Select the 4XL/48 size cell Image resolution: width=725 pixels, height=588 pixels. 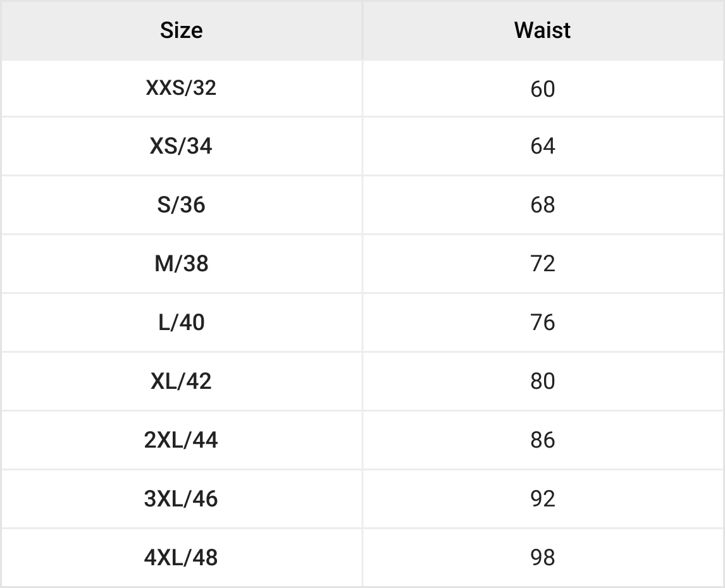click(x=181, y=557)
